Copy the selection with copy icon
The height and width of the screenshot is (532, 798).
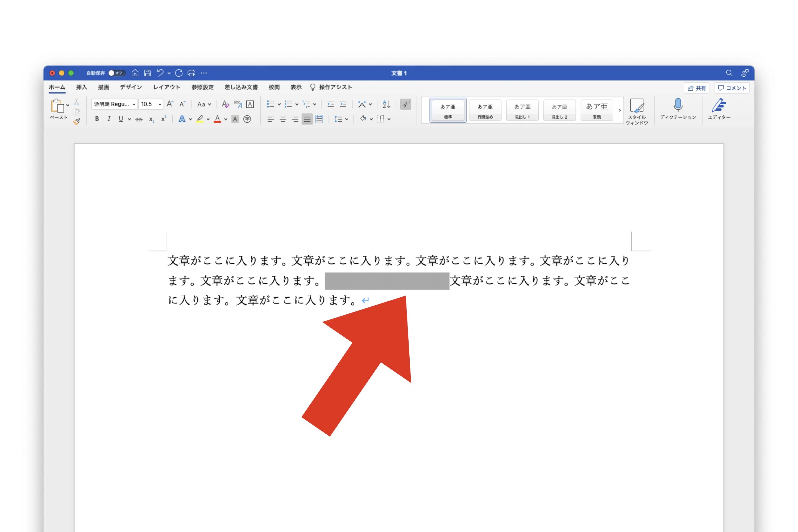pyautogui.click(x=77, y=112)
